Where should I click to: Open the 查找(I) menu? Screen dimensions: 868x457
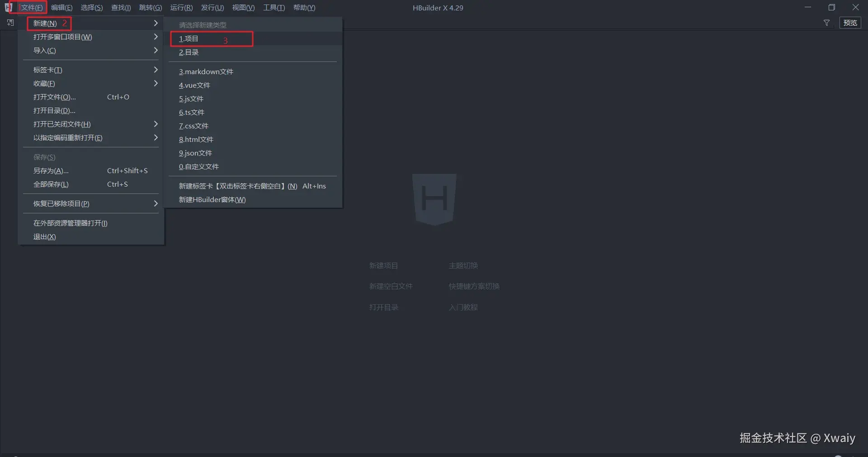pyautogui.click(x=121, y=8)
